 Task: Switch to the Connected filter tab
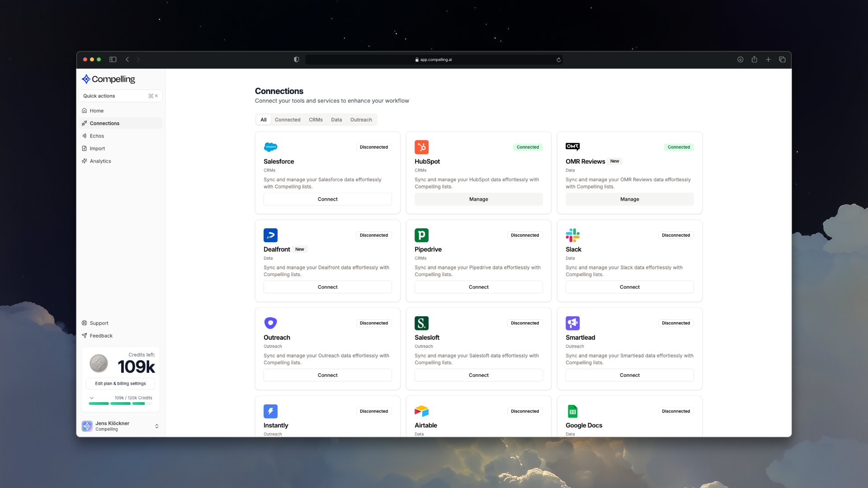click(x=288, y=120)
